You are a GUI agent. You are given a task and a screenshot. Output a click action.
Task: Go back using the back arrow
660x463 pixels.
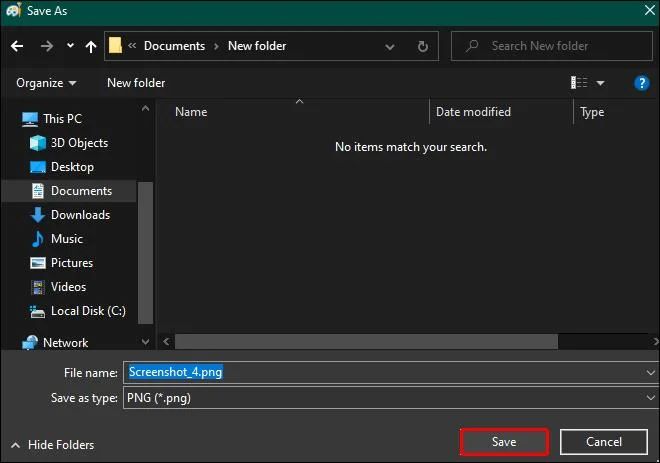[x=17, y=46]
